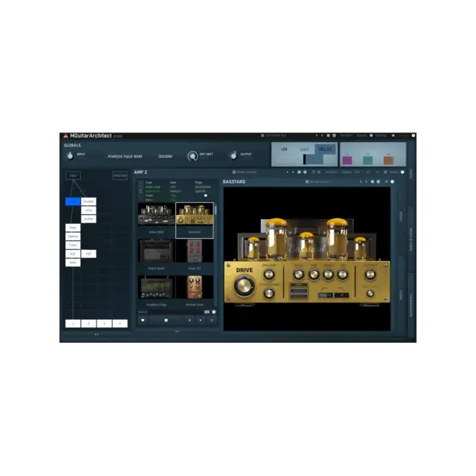476x476 pixels.
Task: Load previous preset in the AMP 2 header
Action: (x=287, y=172)
